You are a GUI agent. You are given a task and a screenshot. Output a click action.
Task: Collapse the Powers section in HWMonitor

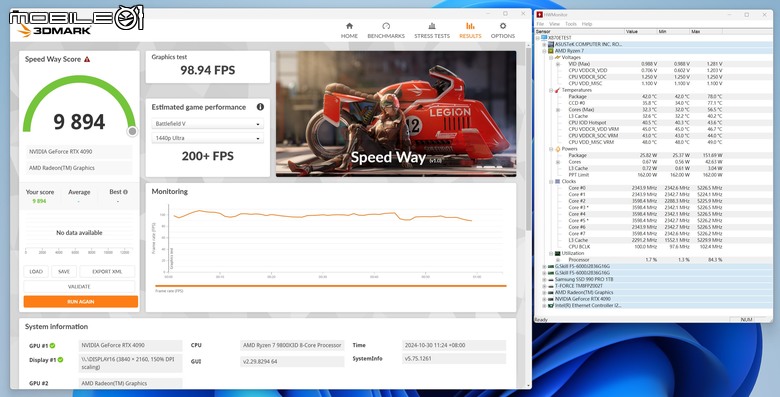click(551, 149)
